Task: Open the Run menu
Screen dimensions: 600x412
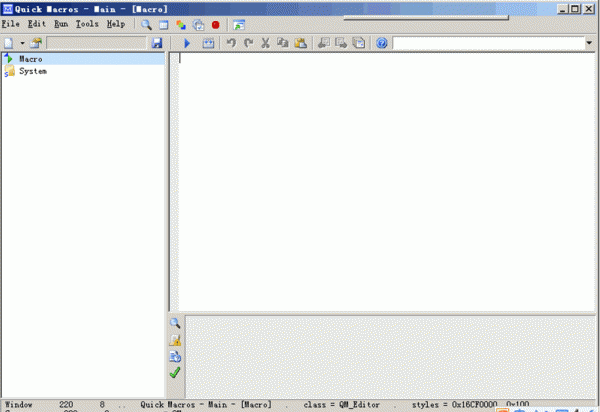Action: point(61,24)
